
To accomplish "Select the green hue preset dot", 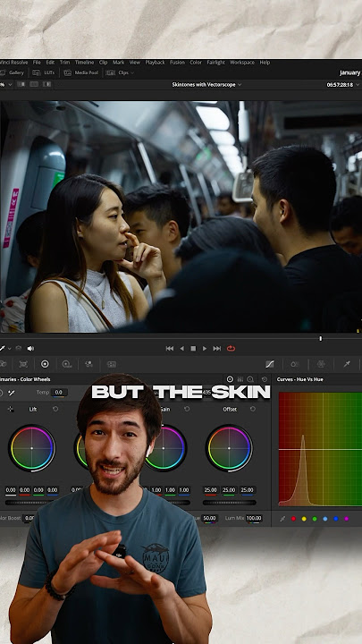I will [x=315, y=519].
